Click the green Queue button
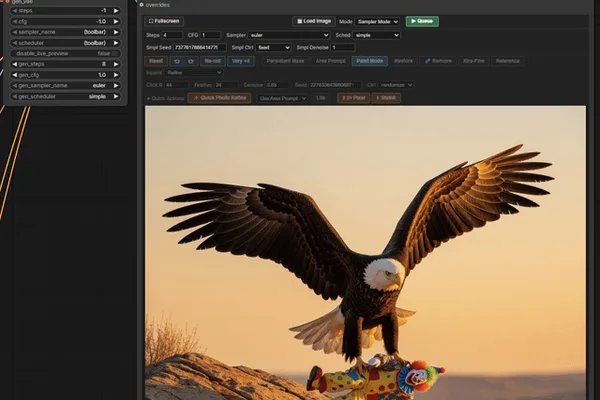The image size is (600, 400). coord(422,21)
